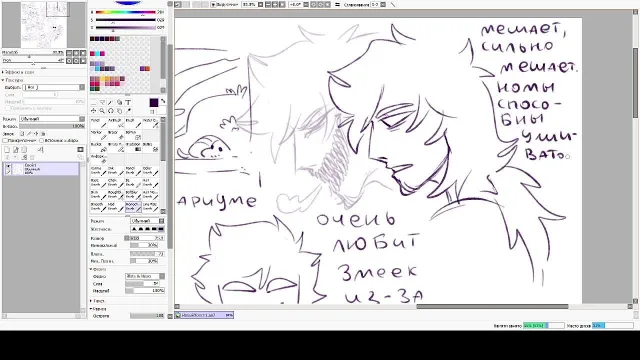Create a new layer with the blank page icon
This screenshot has height=360, width=640.
(x=7, y=150)
